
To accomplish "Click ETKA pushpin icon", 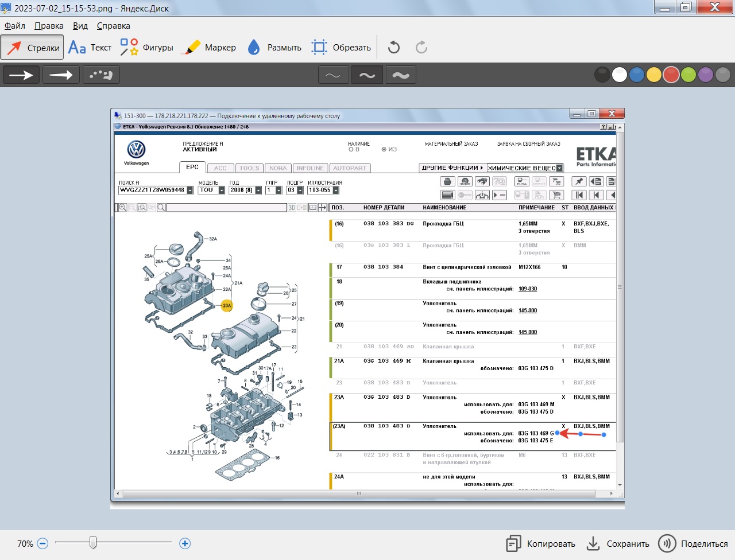I will (579, 181).
